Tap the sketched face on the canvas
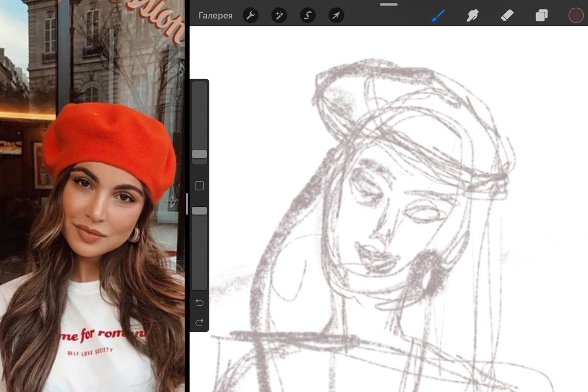The image size is (588, 392). (387, 216)
